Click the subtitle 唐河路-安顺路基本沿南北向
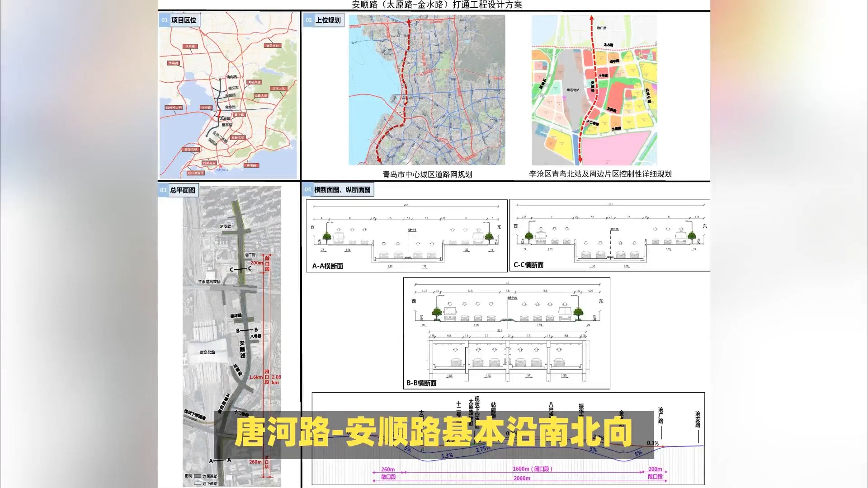 (433, 433)
